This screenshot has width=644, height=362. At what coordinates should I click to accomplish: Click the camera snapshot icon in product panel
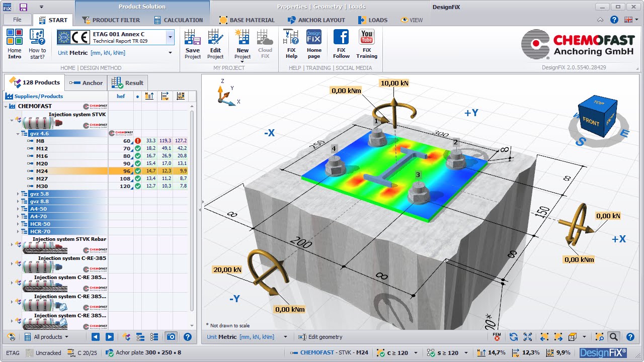click(x=171, y=337)
